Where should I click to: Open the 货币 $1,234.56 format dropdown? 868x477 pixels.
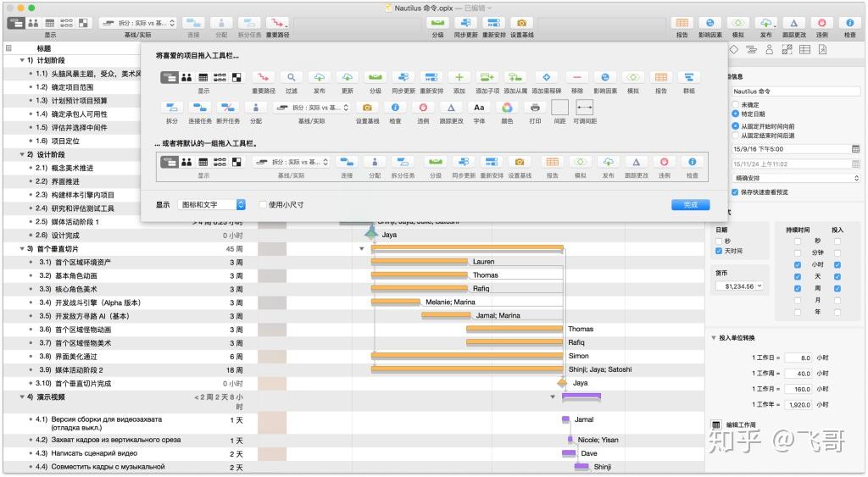(x=740, y=286)
